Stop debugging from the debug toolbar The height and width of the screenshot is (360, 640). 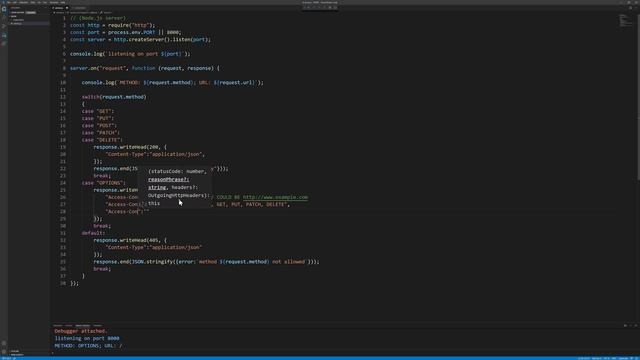click(x=335, y=7)
